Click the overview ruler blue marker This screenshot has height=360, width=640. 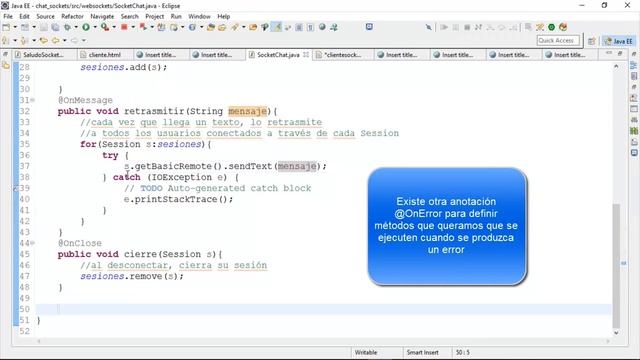point(624,263)
